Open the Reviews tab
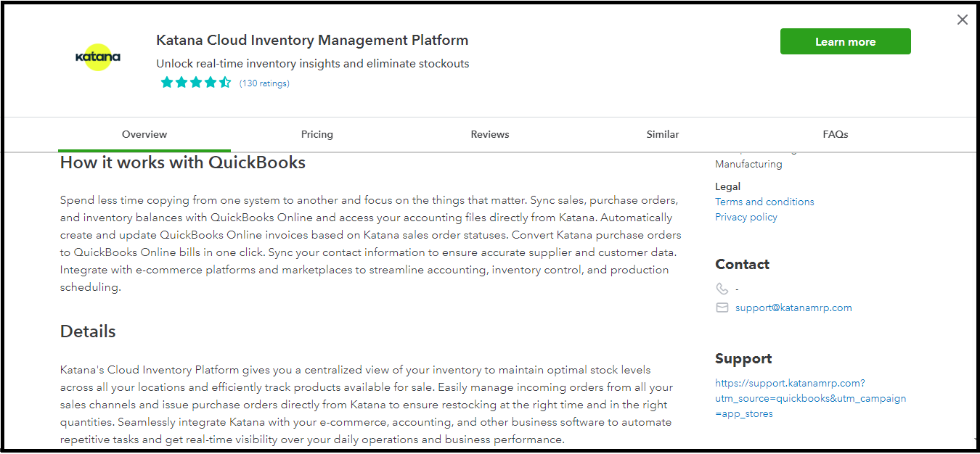The height and width of the screenshot is (454, 980). point(490,134)
